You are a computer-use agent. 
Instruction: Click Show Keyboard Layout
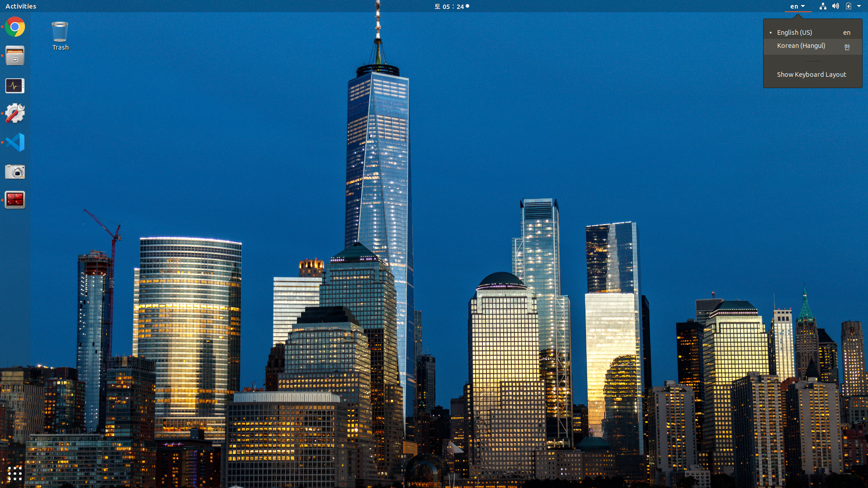pos(811,75)
